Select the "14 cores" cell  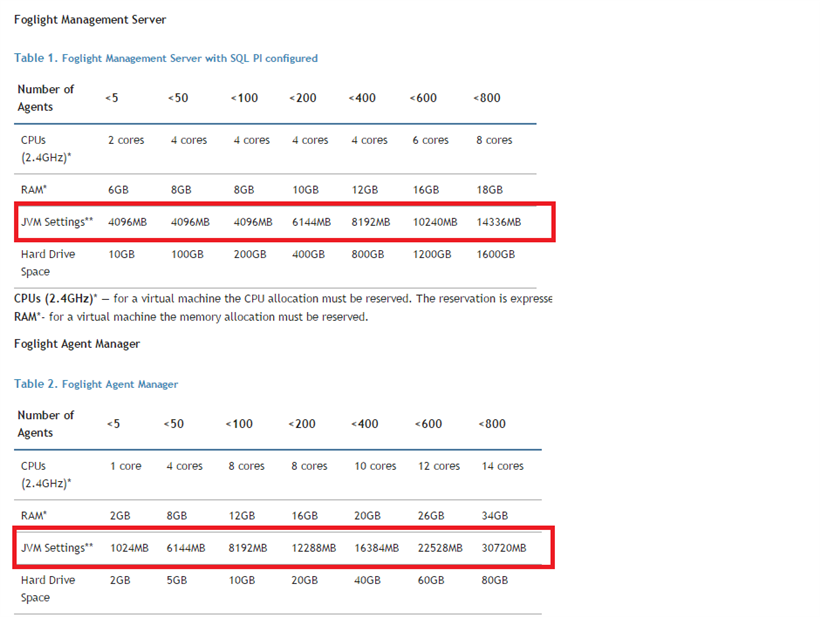(503, 466)
